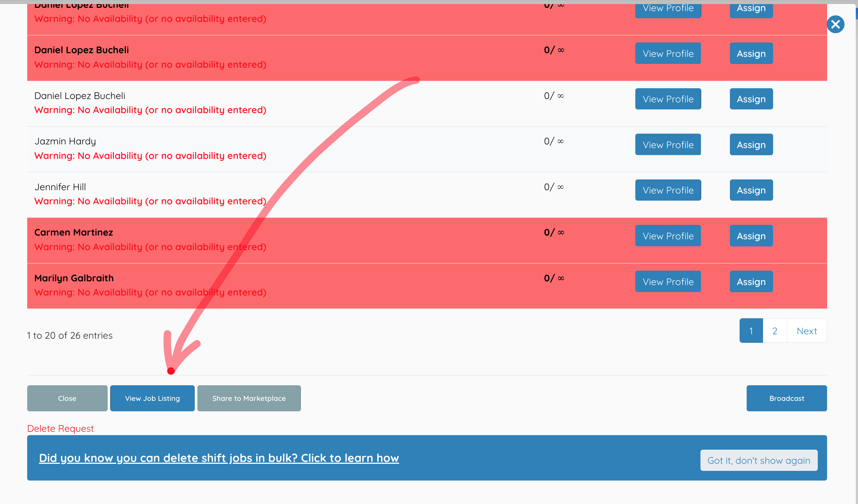View Jazmin Hardy's profile
858x504 pixels.
[x=668, y=144]
